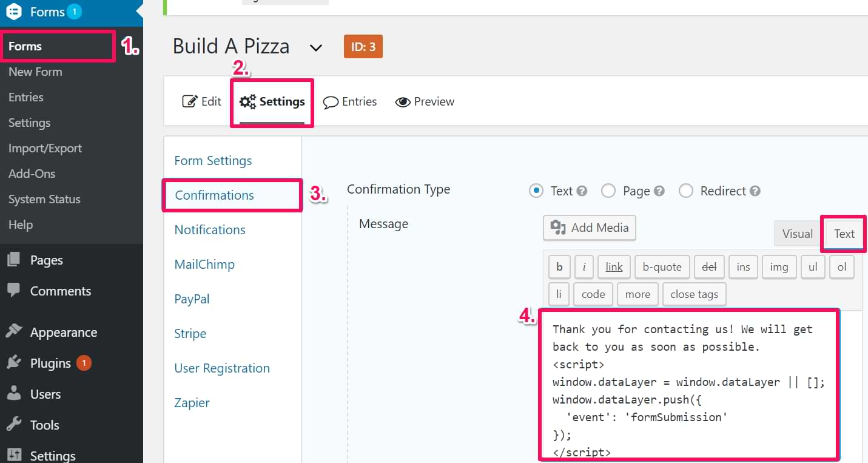Insert a b-quote tag from editor toolbar

coord(662,267)
